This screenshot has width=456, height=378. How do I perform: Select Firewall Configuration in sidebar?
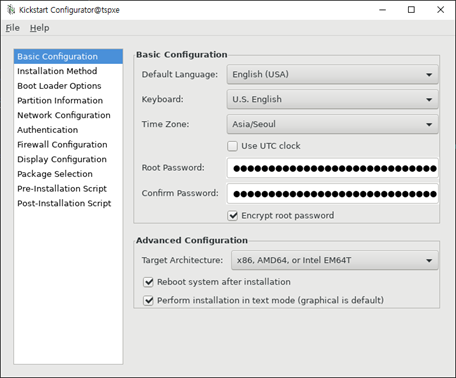[x=68, y=144]
